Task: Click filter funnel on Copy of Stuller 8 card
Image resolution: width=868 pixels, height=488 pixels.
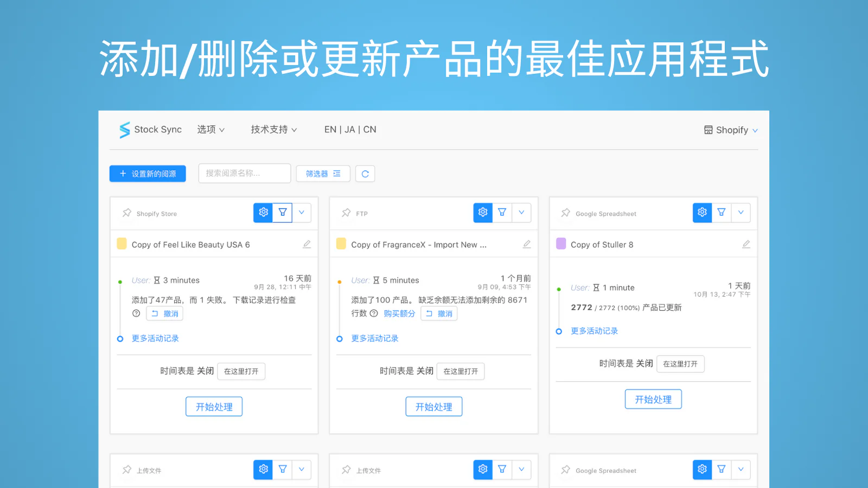Action: [x=722, y=213]
